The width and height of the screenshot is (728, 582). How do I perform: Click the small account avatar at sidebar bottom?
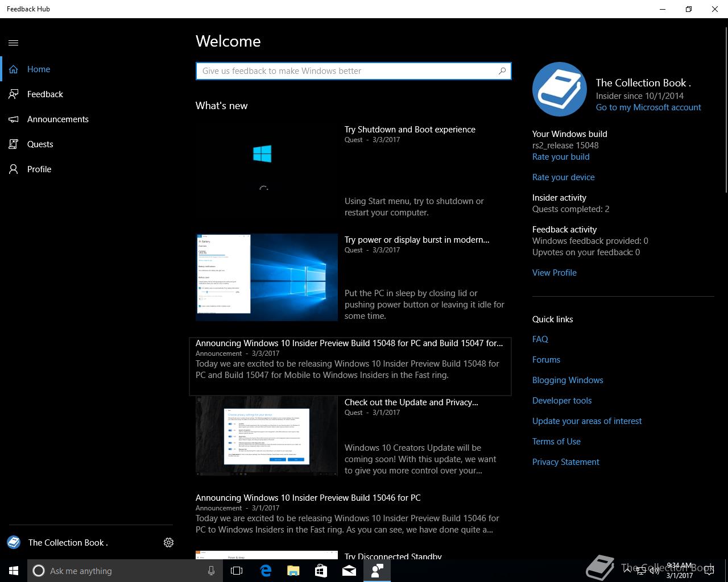[x=14, y=543]
